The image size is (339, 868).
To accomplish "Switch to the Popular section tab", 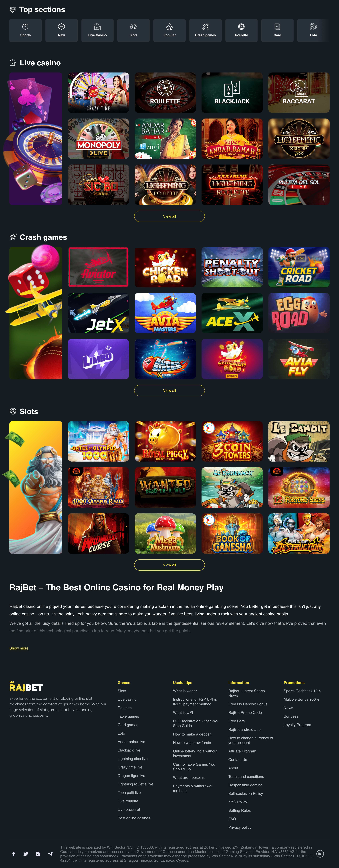I will click(x=169, y=30).
